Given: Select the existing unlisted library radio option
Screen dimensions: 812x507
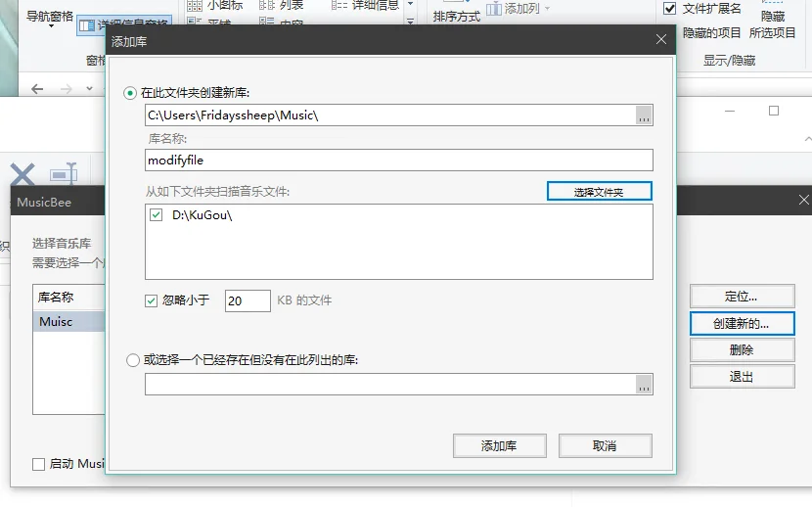Looking at the screenshot, I should pos(133,360).
